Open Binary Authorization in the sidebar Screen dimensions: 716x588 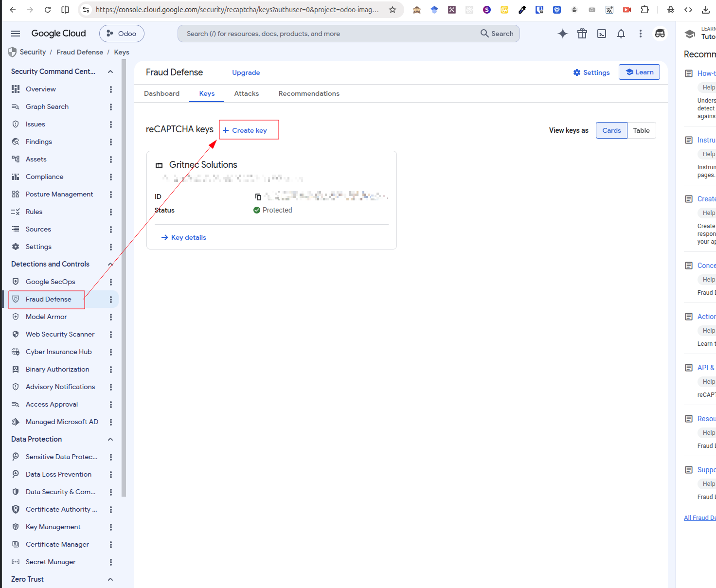pyautogui.click(x=57, y=369)
